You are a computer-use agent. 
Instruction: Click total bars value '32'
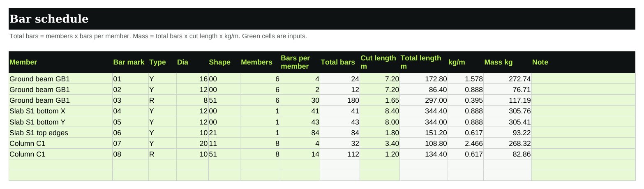pos(340,143)
